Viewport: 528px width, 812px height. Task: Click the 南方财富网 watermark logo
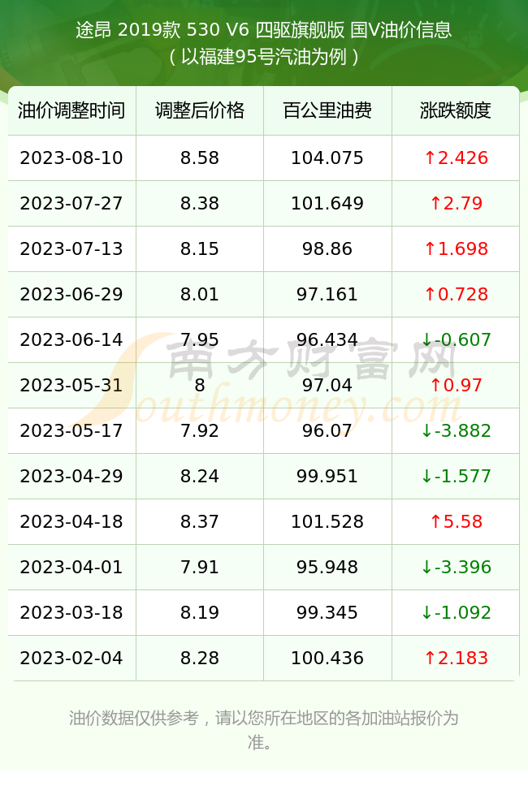(311, 360)
